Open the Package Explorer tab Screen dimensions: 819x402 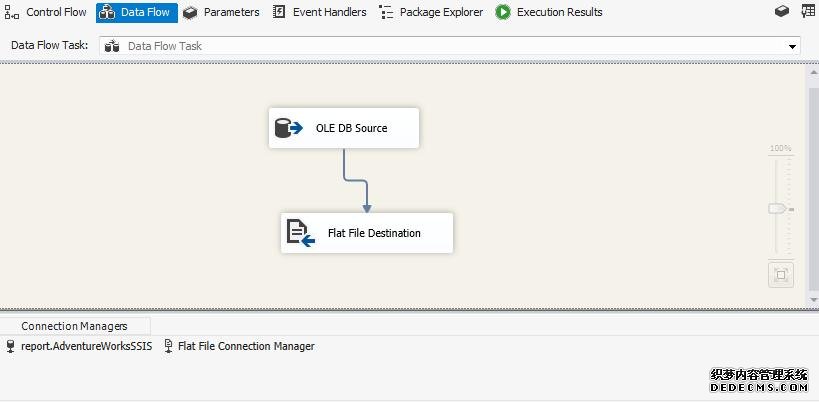point(431,12)
